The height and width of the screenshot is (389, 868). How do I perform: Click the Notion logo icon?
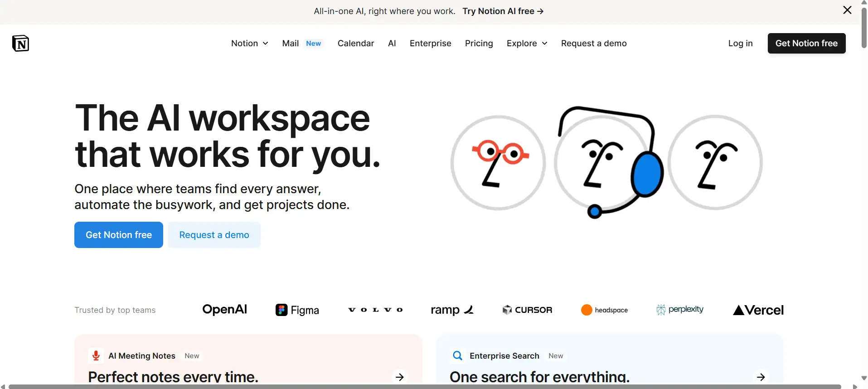click(20, 43)
